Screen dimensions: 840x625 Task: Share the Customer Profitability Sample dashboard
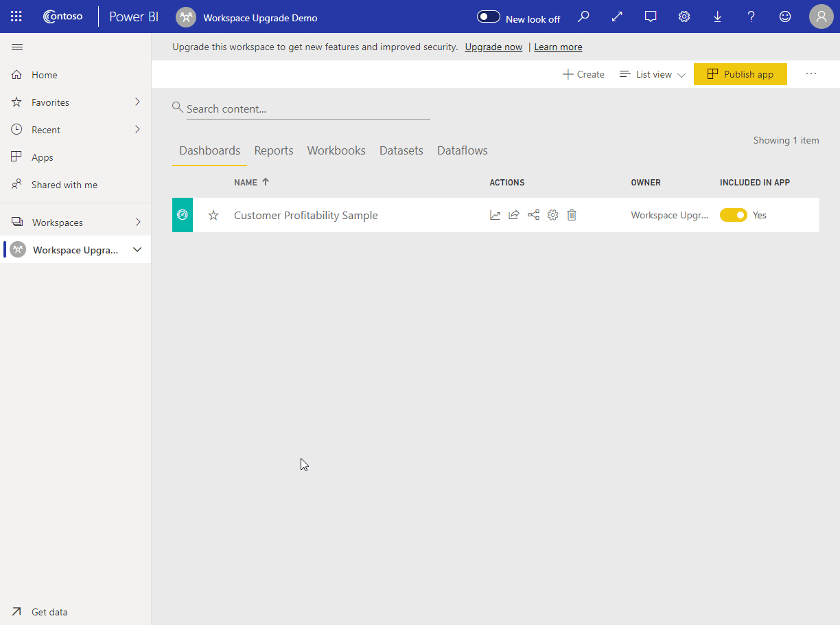(514, 215)
